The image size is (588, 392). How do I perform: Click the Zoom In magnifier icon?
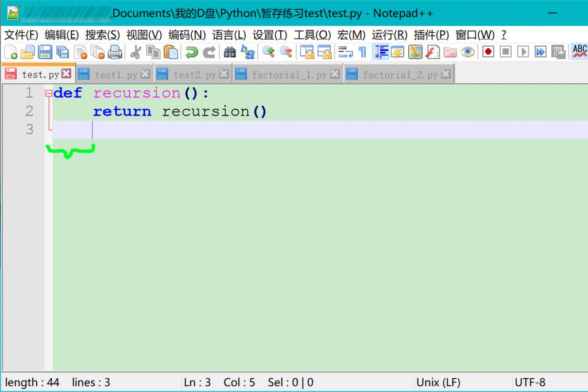click(268, 52)
